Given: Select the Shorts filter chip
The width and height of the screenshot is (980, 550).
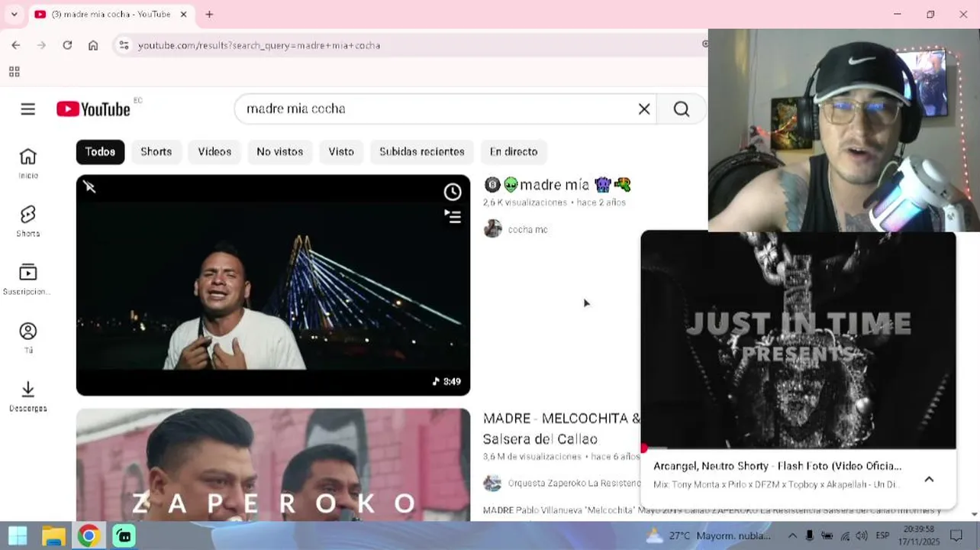Looking at the screenshot, I should 156,152.
